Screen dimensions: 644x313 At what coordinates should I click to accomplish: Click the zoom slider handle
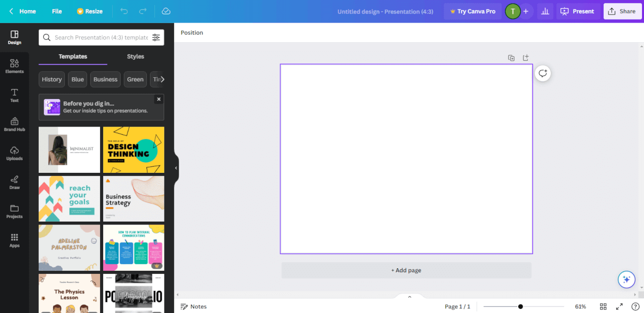(520, 306)
